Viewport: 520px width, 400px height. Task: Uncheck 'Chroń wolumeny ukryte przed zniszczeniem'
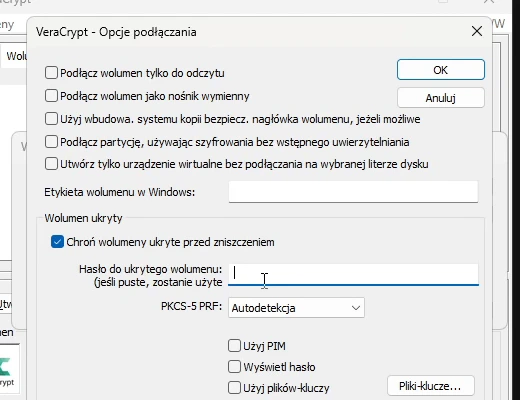coord(57,242)
